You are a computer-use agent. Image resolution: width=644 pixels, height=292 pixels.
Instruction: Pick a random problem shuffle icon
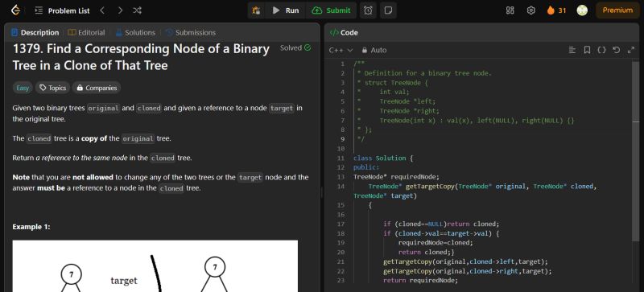click(137, 10)
